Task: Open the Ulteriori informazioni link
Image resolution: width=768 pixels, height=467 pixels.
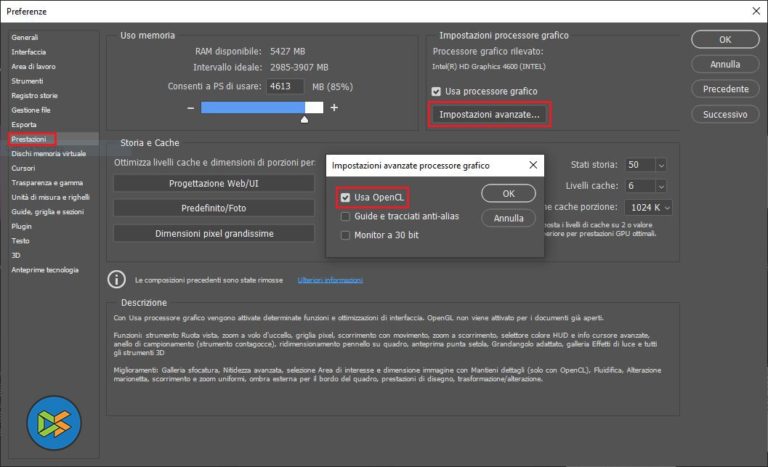Action: [x=330, y=280]
